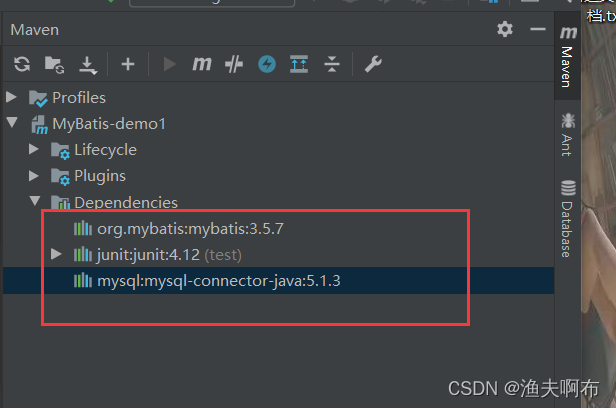Viewport: 616px width, 408px height.
Task: Toggle skip tests mode
Action: pyautogui.click(x=234, y=64)
